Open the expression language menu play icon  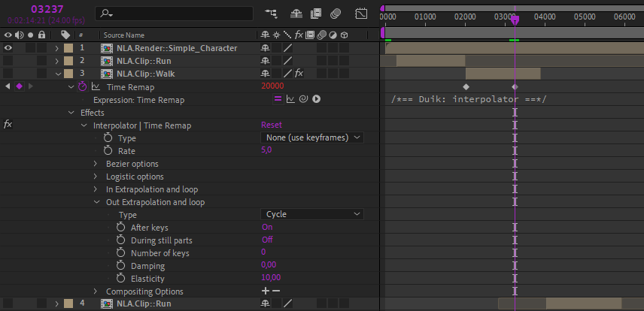317,99
